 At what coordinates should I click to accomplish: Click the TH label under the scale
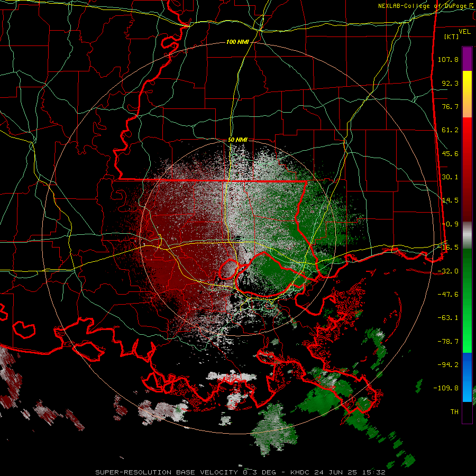point(454,412)
